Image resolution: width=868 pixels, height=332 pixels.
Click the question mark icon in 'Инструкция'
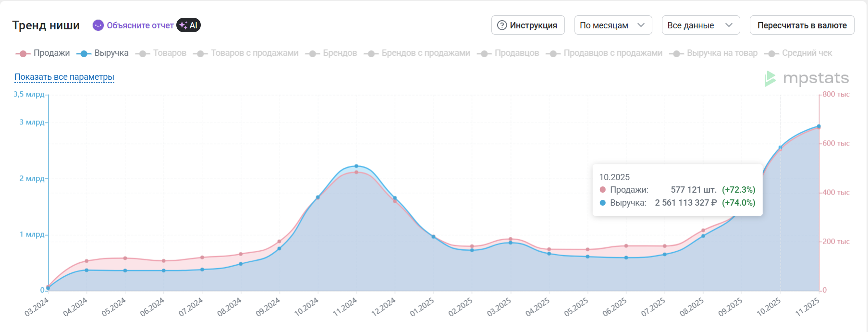coord(502,25)
